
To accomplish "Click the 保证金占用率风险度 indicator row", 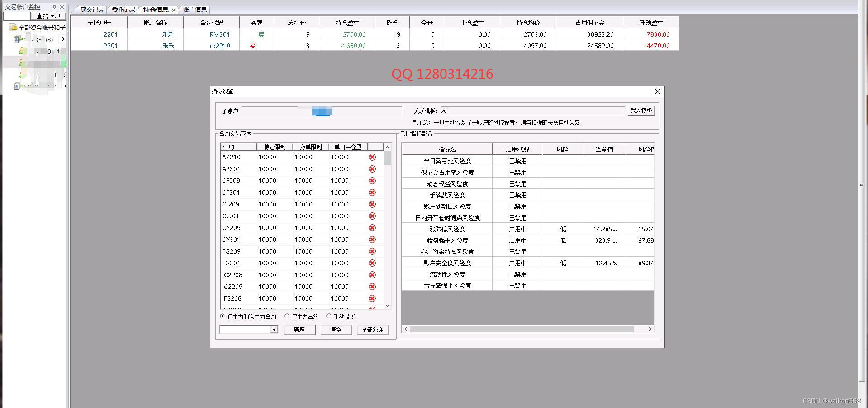I will (x=528, y=172).
